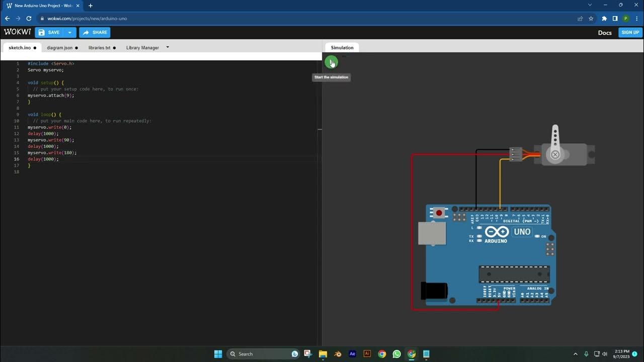Click the taskbar Search box

263,354
